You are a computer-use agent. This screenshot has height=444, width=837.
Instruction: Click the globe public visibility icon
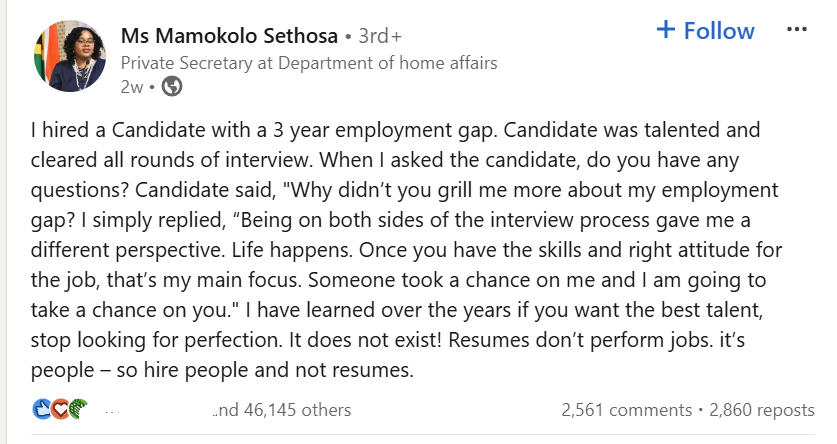point(172,87)
